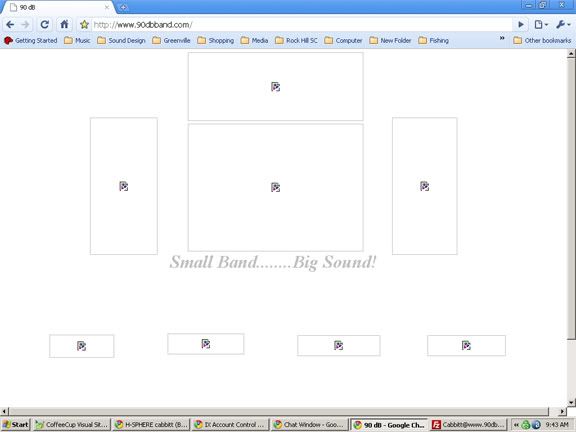Viewport: 576px width, 432px height.
Task: Switch to the CoffeeCup Visual Site taskbar item
Action: tap(72, 425)
